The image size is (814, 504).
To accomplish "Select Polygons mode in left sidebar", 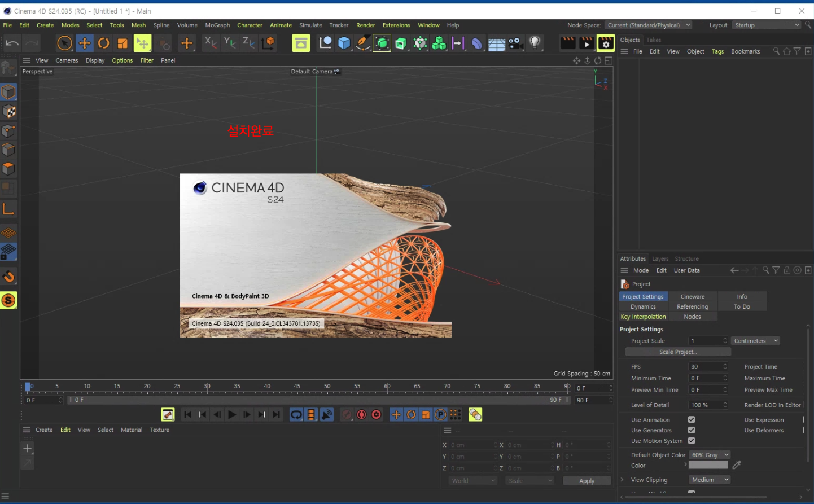I will [x=8, y=169].
